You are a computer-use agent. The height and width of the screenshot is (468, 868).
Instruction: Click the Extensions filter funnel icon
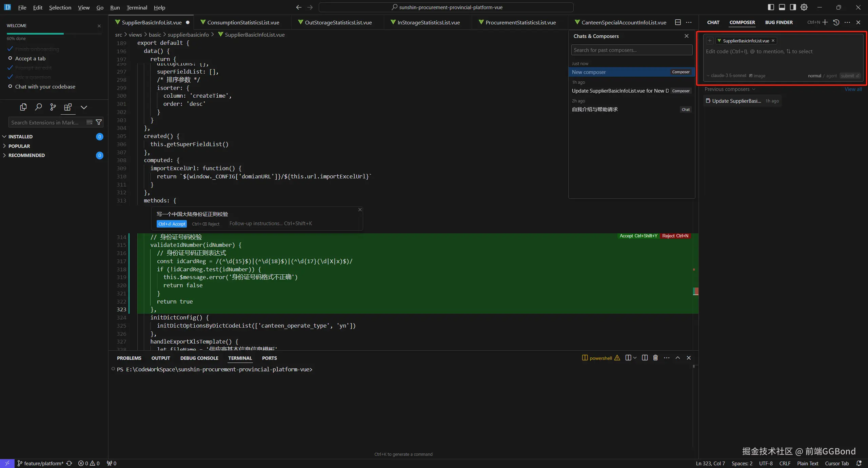click(99, 122)
